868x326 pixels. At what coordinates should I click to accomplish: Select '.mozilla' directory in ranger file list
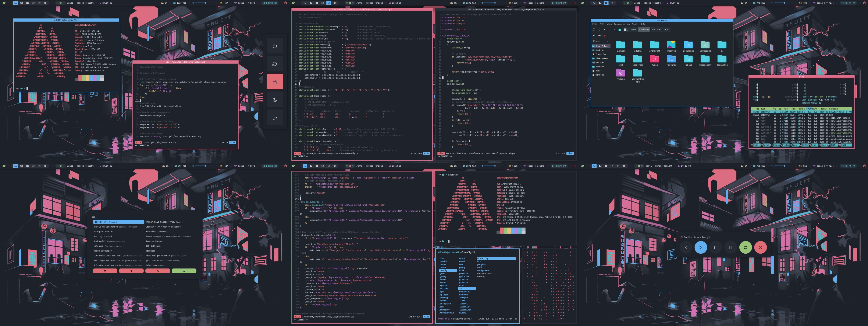[444, 289]
